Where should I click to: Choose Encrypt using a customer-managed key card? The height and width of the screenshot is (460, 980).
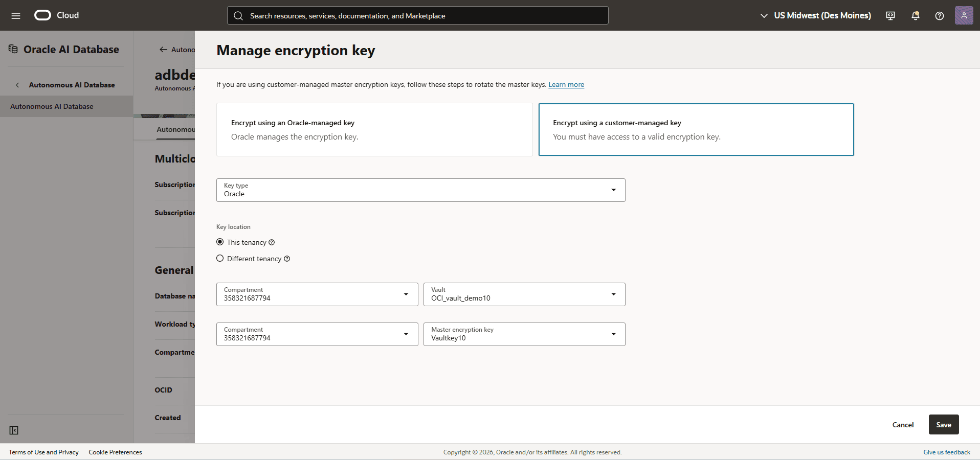click(696, 130)
